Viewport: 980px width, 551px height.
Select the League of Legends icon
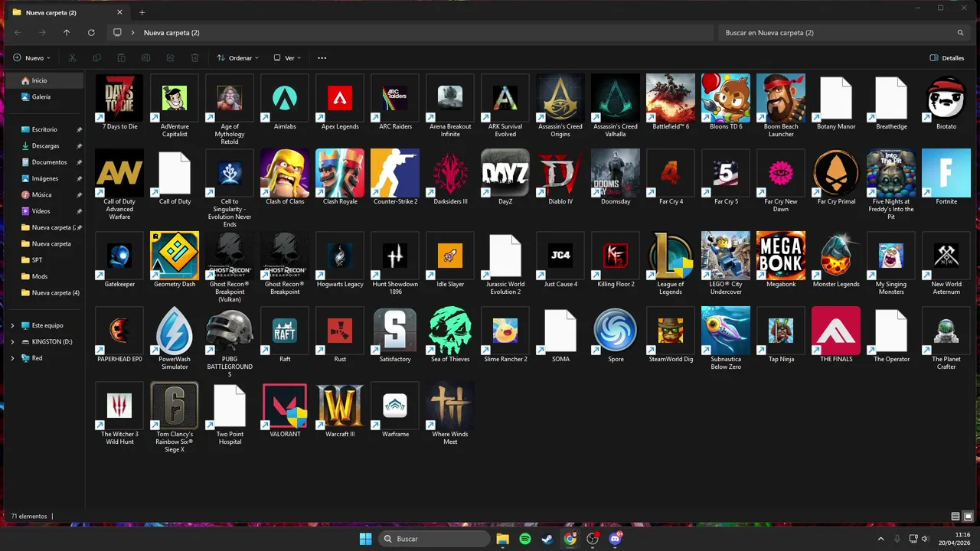pyautogui.click(x=671, y=256)
